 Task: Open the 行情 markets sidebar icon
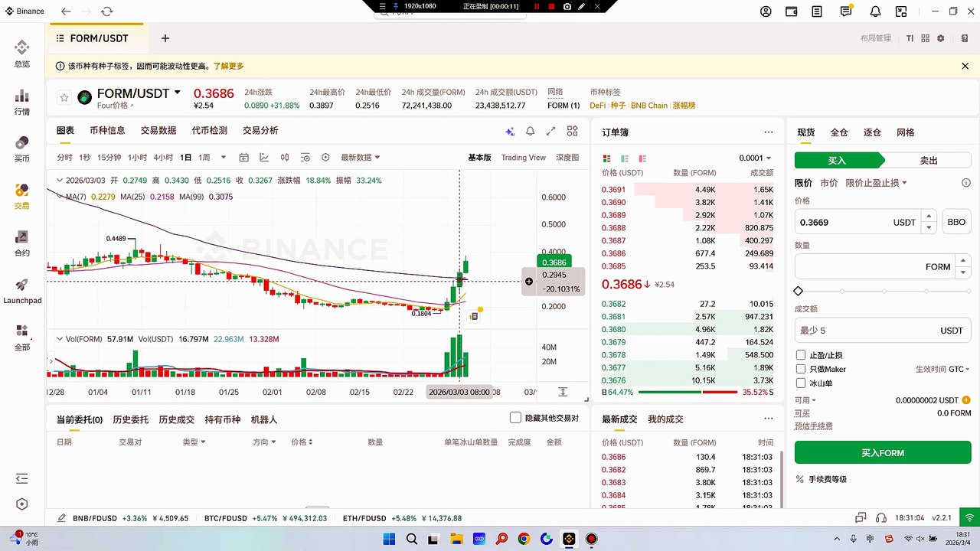[21, 101]
